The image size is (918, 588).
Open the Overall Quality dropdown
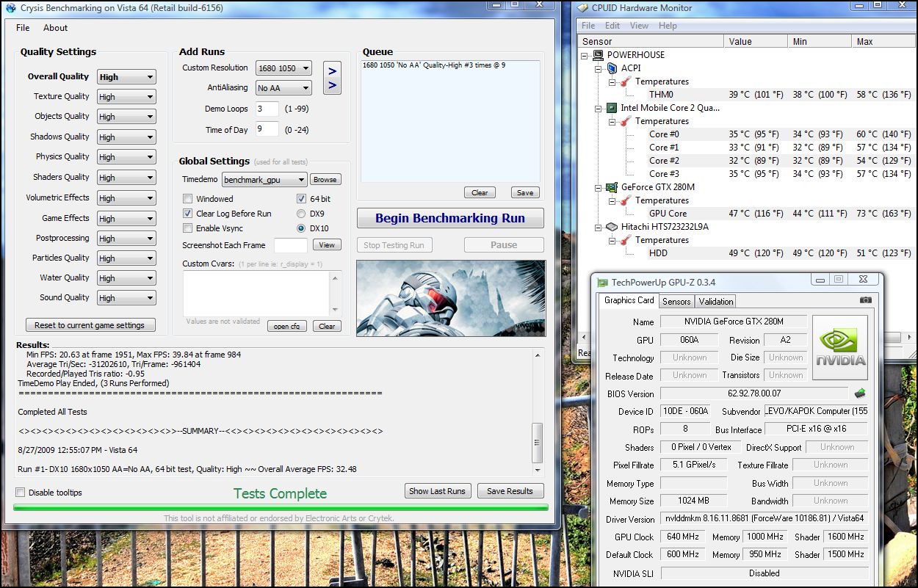point(126,77)
